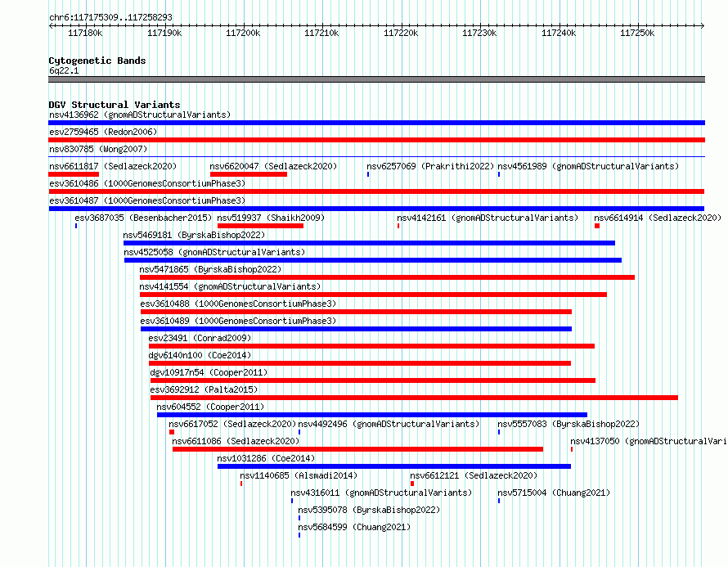Select the red nsv519937 variant bar
This screenshot has width=728, height=567.
260,226
